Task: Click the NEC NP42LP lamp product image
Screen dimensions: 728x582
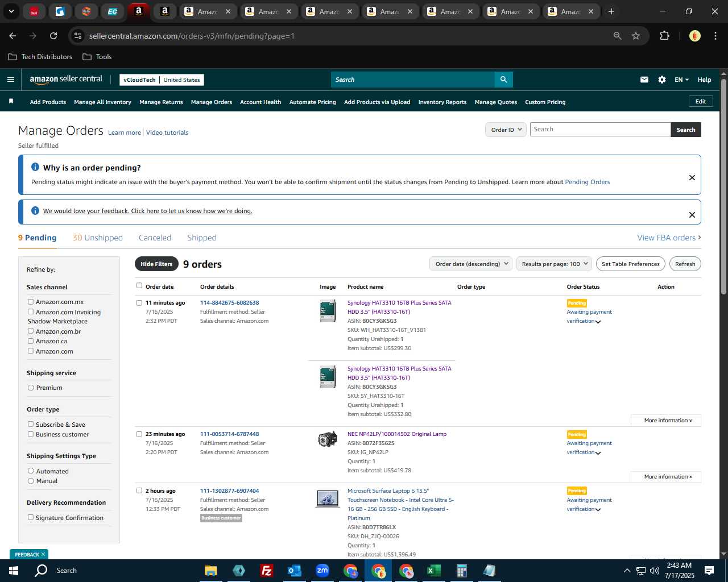Action: pyautogui.click(x=328, y=439)
